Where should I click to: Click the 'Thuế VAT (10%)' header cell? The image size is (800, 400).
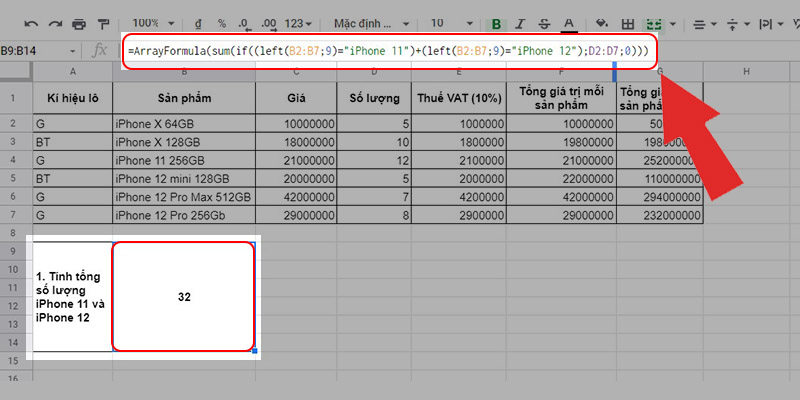[x=459, y=98]
